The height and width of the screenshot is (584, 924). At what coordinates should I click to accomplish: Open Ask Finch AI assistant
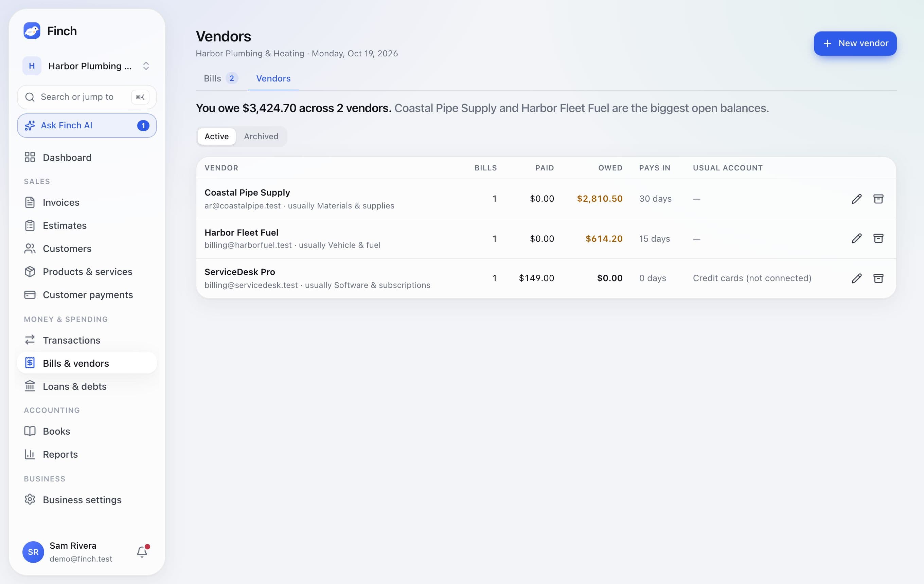87,125
